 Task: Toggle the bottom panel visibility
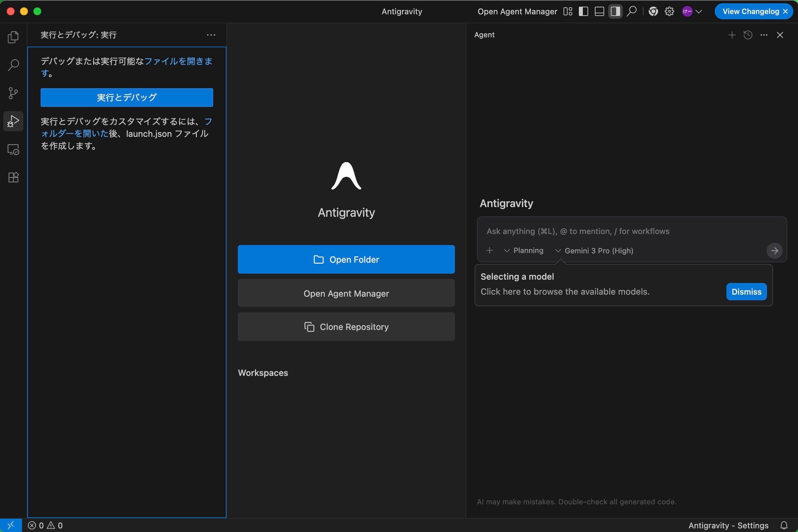click(599, 11)
